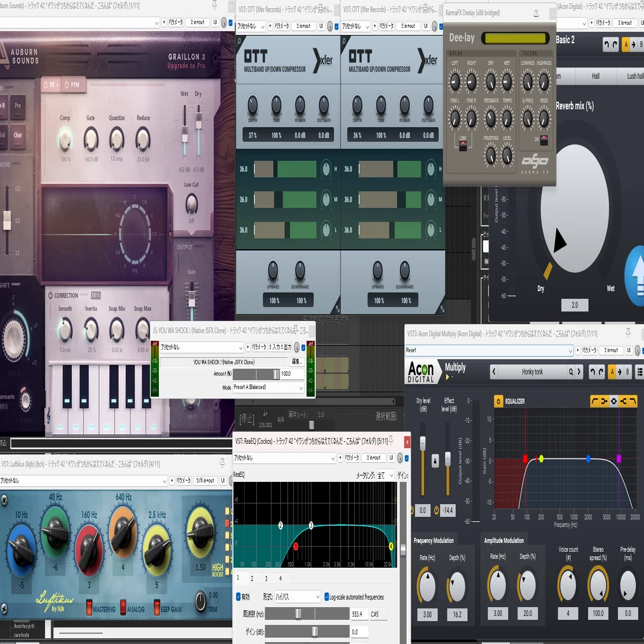Open list menu icon in Acon Multiply
Image resolution: width=644 pixels, height=644 pixels.
pyautogui.click(x=640, y=372)
